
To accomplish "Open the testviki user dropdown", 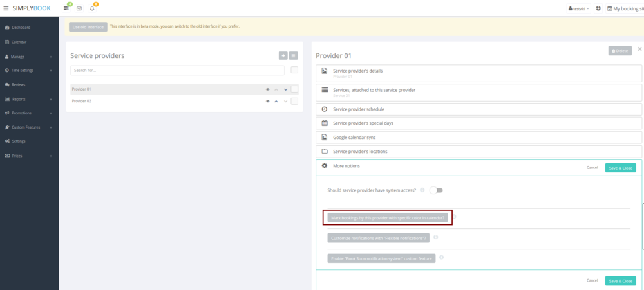I will 578,8.
